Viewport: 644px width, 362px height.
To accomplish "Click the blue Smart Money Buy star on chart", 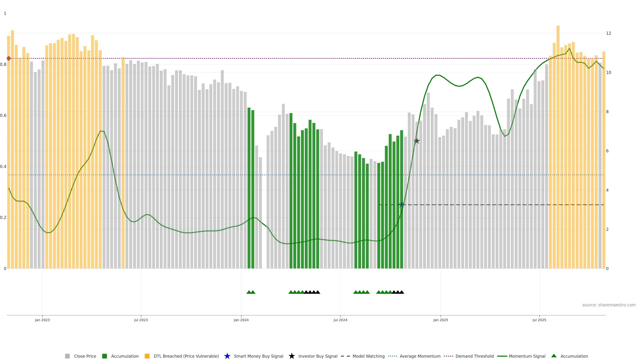I will 401,205.
